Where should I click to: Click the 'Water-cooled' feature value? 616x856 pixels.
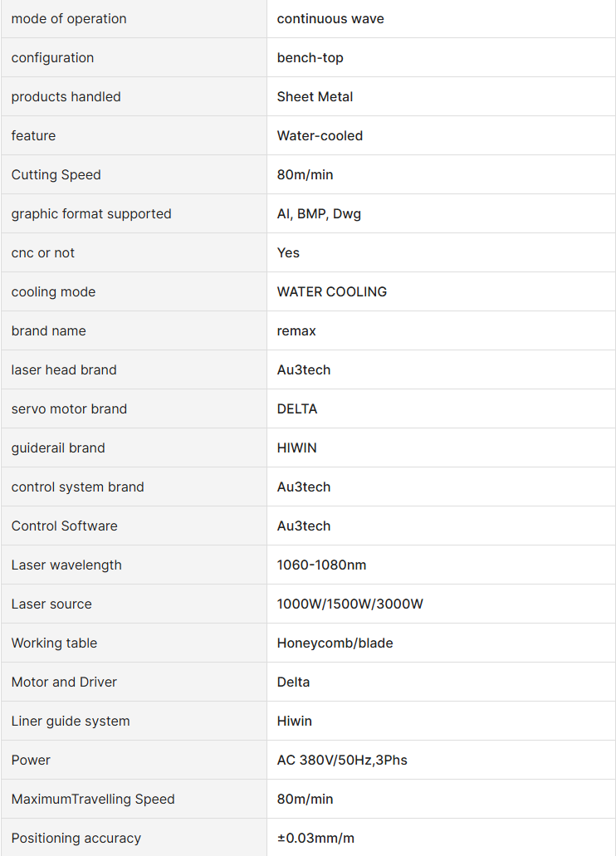pos(320,135)
